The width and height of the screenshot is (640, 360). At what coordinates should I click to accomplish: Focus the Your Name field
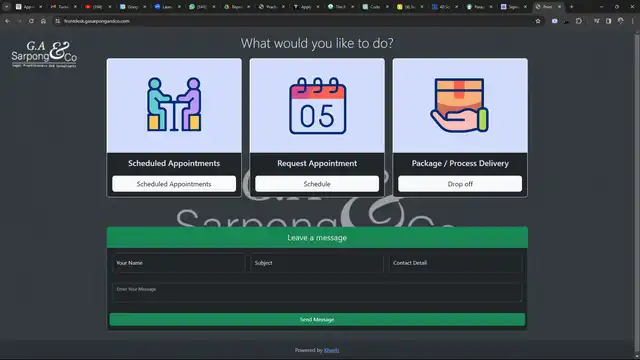coord(178,263)
